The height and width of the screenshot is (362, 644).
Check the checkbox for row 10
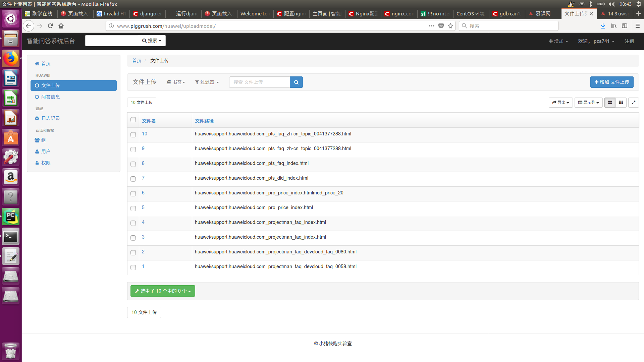coord(133,135)
